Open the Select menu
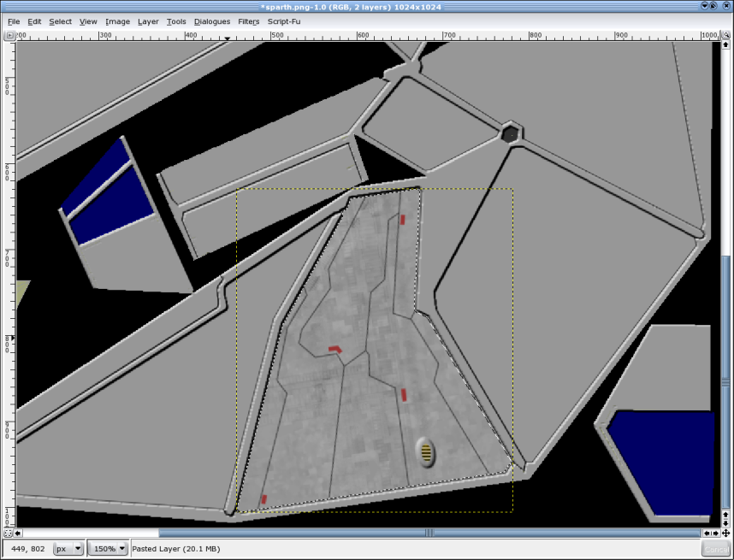734x560 pixels. pos(60,21)
